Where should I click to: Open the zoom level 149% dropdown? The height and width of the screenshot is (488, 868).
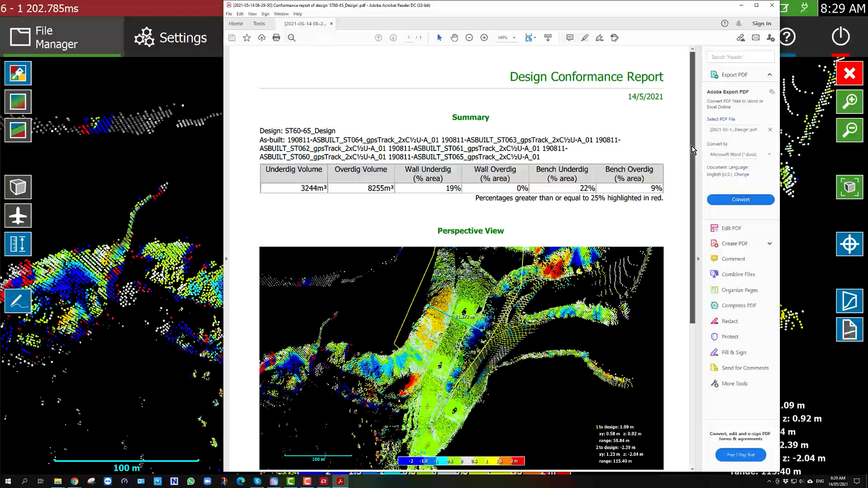pyautogui.click(x=514, y=38)
